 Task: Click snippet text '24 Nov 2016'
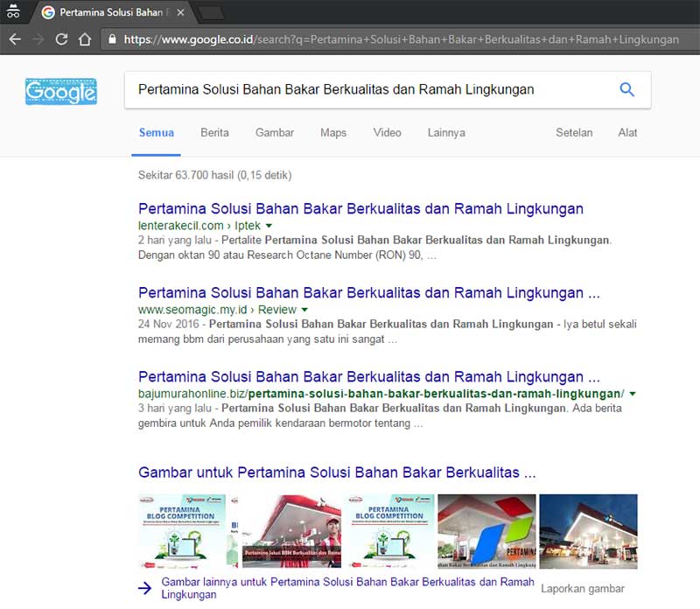coord(168,324)
